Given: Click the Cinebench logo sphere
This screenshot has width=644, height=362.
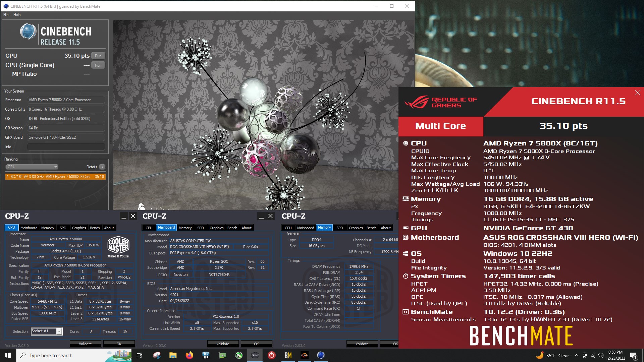Looking at the screenshot, I should coord(28,32).
